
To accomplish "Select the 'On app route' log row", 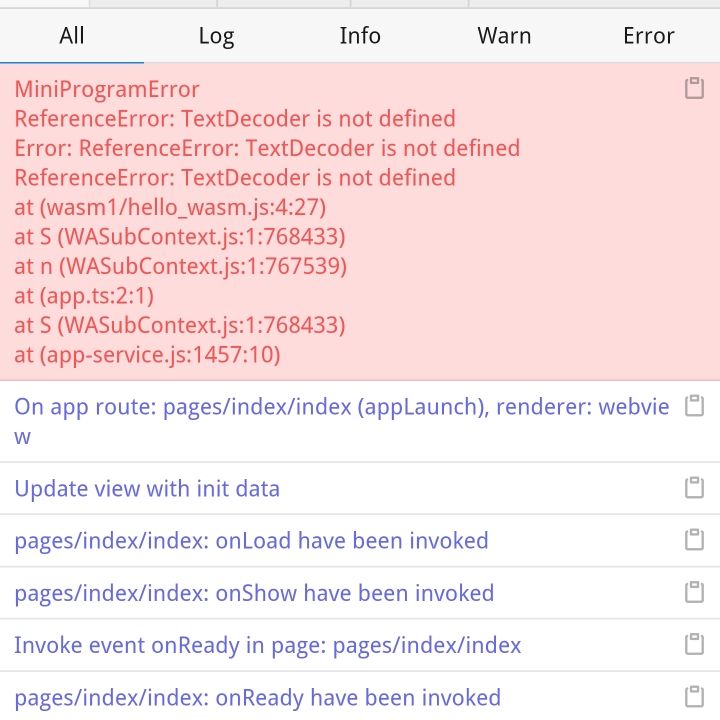I will coord(360,422).
